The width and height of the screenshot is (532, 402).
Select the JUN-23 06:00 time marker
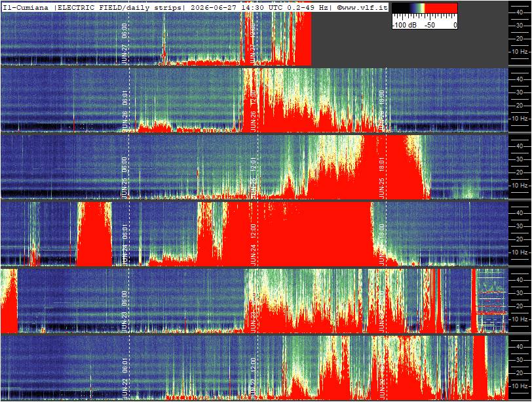pos(124,311)
